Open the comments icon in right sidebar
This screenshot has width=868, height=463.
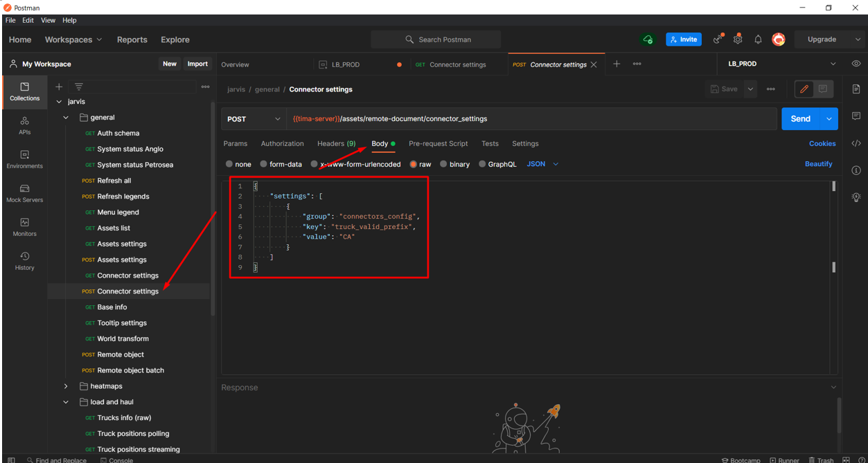click(x=856, y=116)
